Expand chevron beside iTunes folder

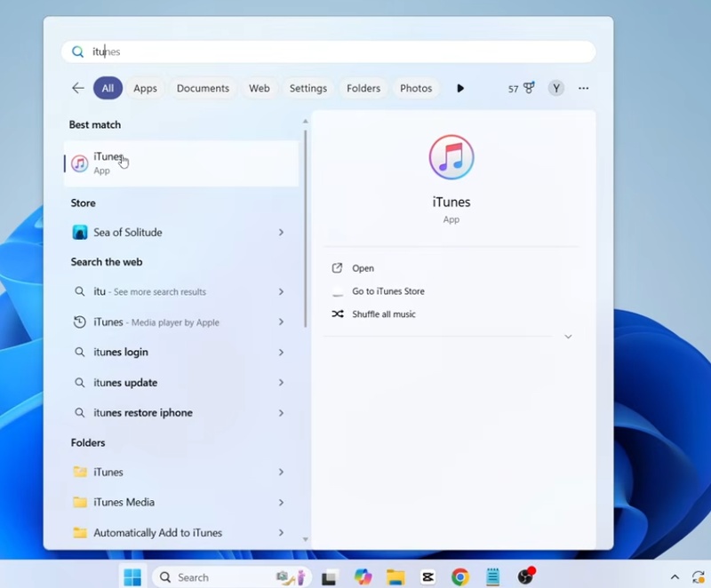pos(281,472)
